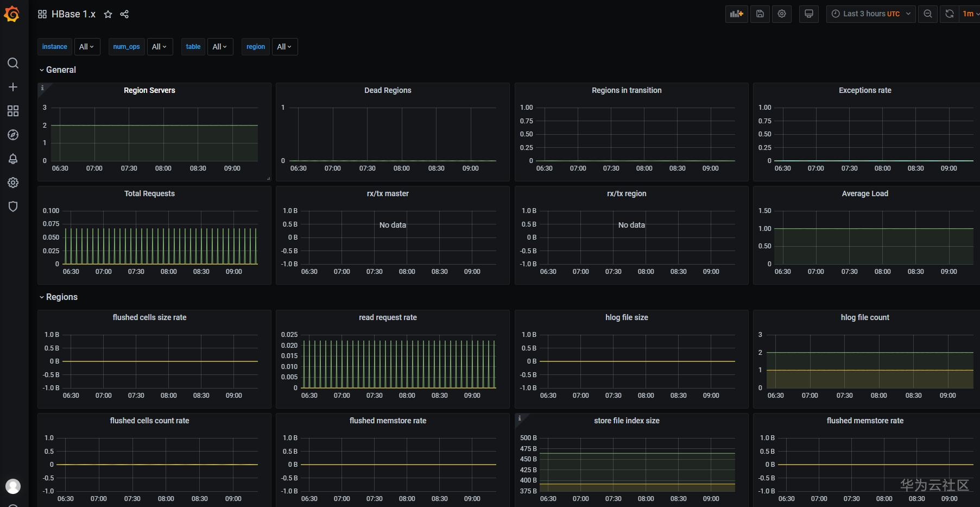Open the instance variable dropdown
Screen dimensions: 980x507
tap(86, 47)
